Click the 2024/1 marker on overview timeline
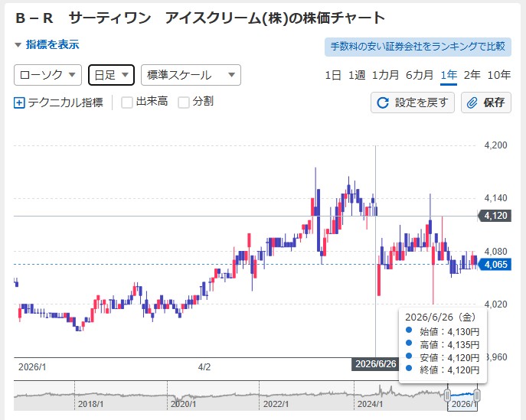This screenshot has height=420, width=526. pos(370,404)
